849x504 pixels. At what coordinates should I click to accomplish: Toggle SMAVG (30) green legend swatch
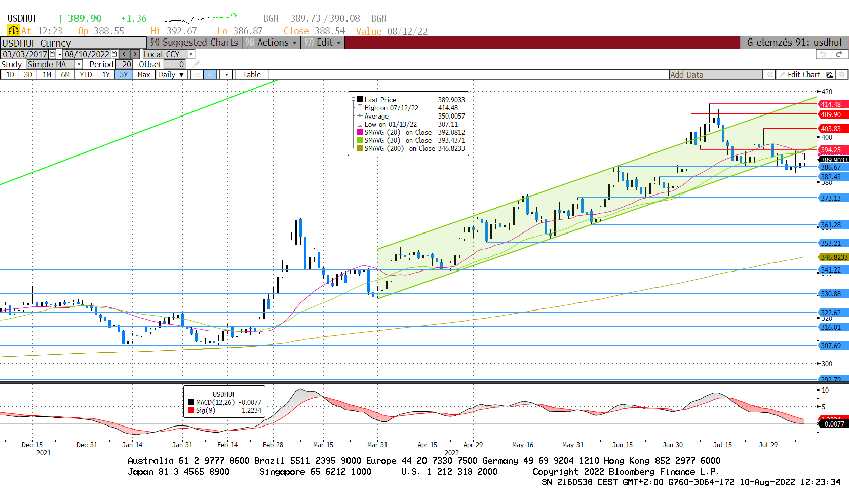pyautogui.click(x=360, y=140)
